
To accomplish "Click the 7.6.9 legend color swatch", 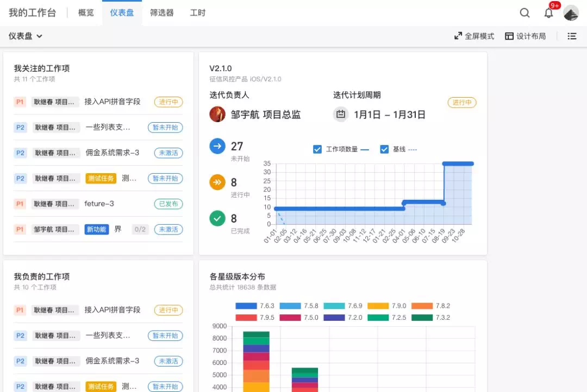I will [334, 306].
